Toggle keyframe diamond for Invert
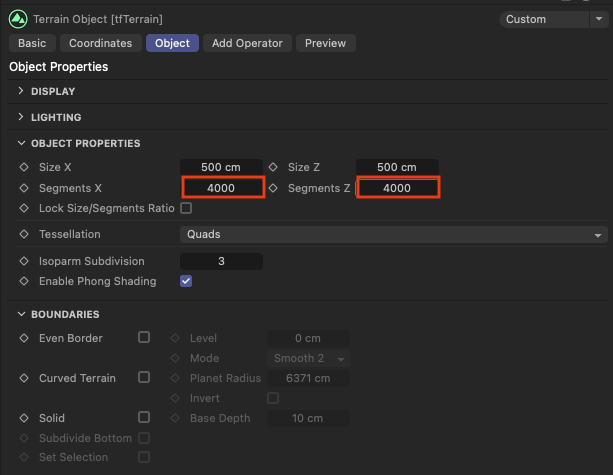The width and height of the screenshot is (613, 475). pos(175,398)
